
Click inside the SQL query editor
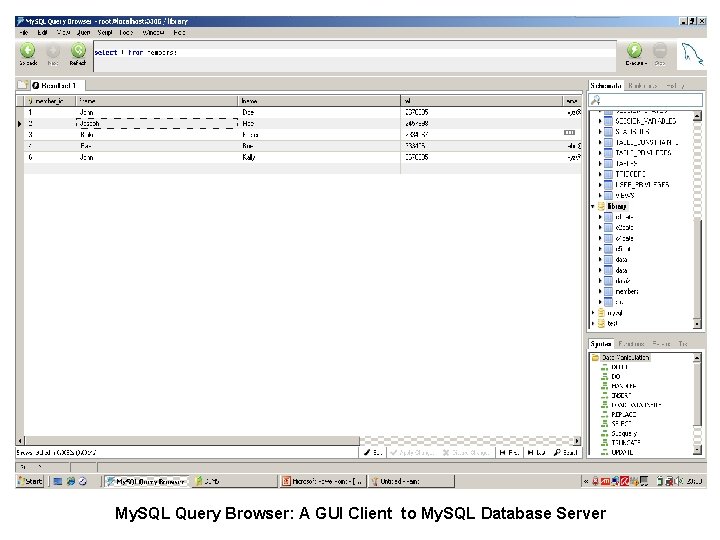pos(354,56)
